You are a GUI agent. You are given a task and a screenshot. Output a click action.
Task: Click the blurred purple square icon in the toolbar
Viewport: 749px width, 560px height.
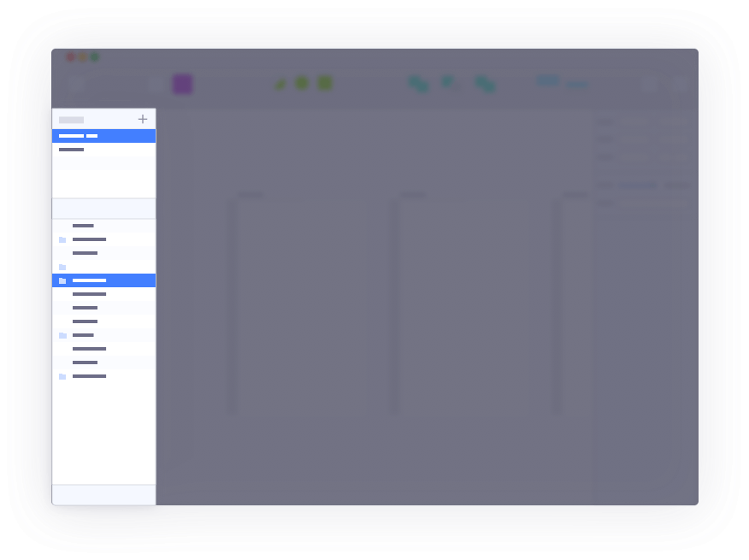point(182,84)
